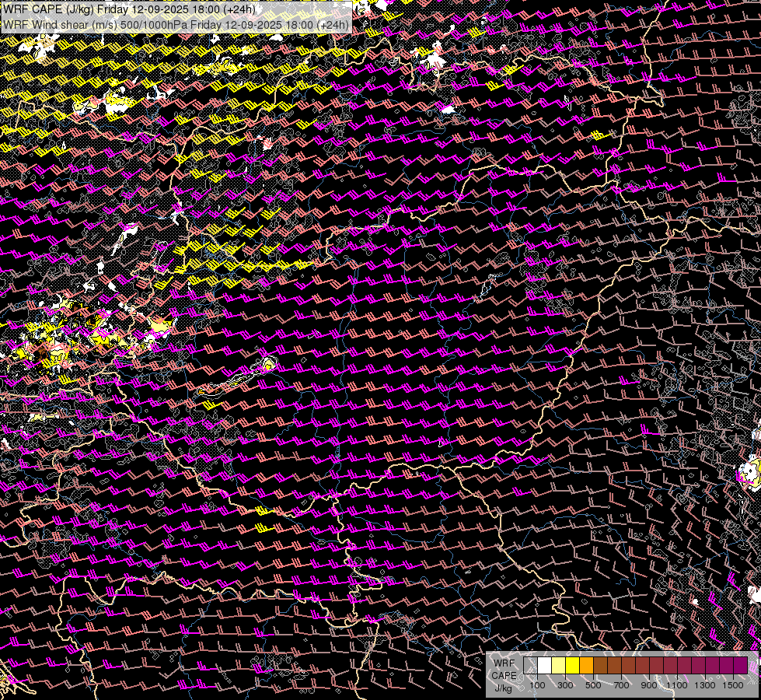The width and height of the screenshot is (761, 700).
Task: Click the legend value 1300
Action: (705, 685)
